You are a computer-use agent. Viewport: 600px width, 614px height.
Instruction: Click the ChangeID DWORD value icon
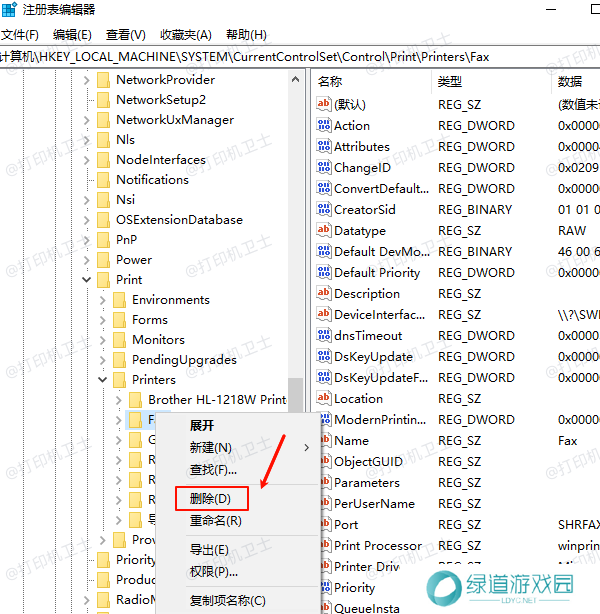[x=324, y=167]
